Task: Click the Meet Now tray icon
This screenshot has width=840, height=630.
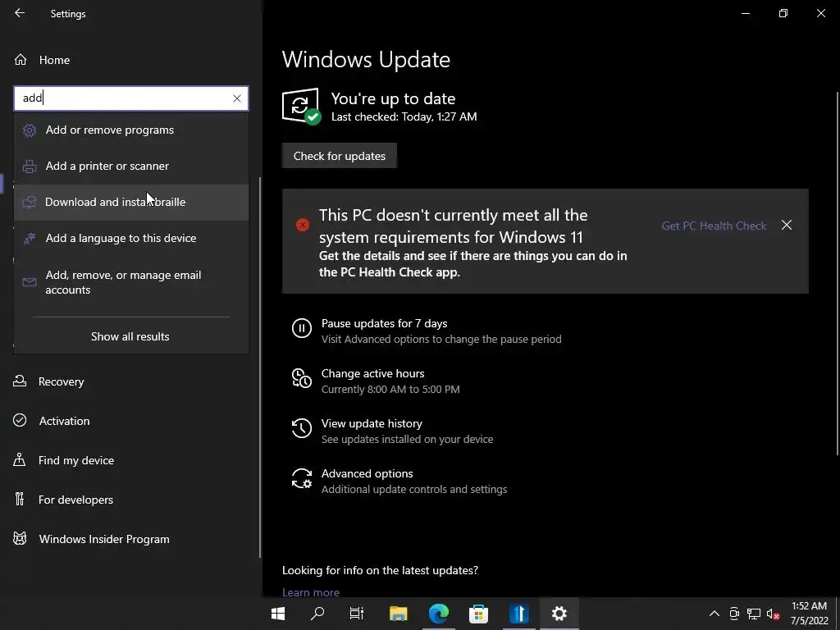Action: coord(734,614)
